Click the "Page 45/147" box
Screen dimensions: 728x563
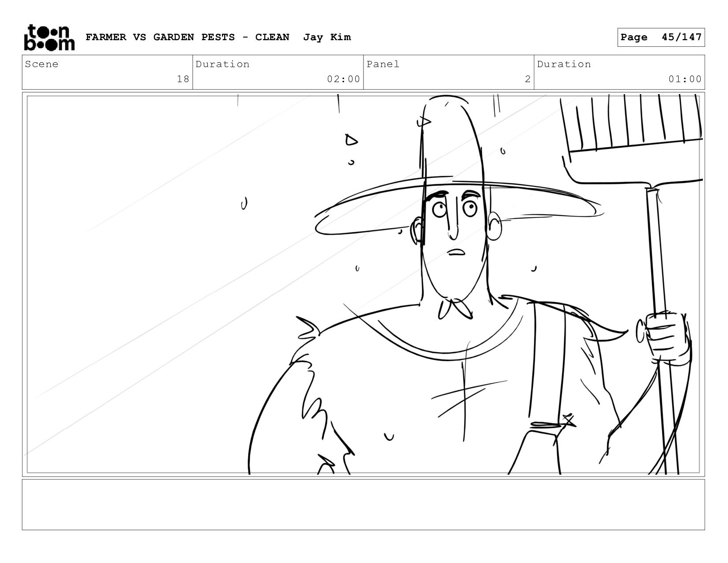(661, 37)
